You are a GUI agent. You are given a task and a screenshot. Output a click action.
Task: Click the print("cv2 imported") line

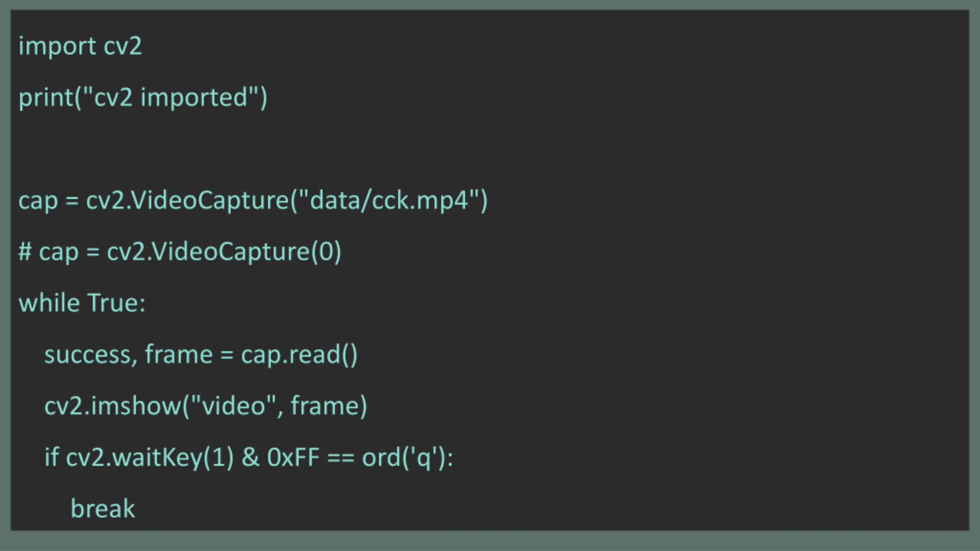pyautogui.click(x=143, y=98)
